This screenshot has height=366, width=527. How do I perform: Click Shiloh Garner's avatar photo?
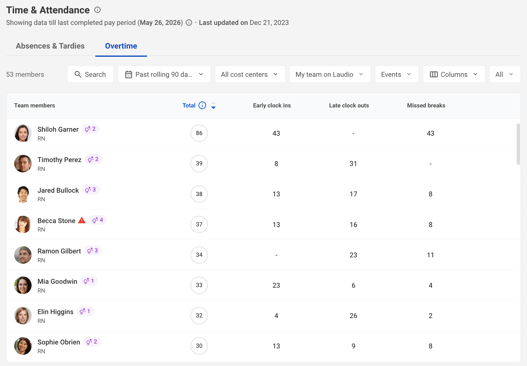coord(23,133)
